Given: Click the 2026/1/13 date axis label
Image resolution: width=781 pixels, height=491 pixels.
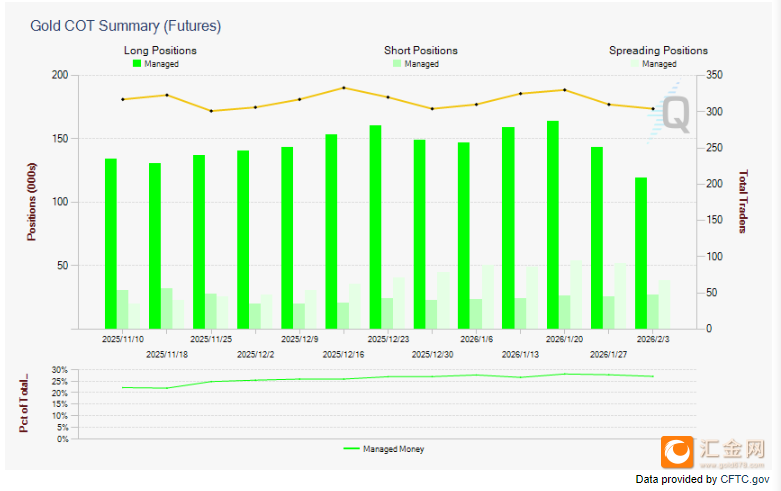Looking at the screenshot, I should pos(520,354).
